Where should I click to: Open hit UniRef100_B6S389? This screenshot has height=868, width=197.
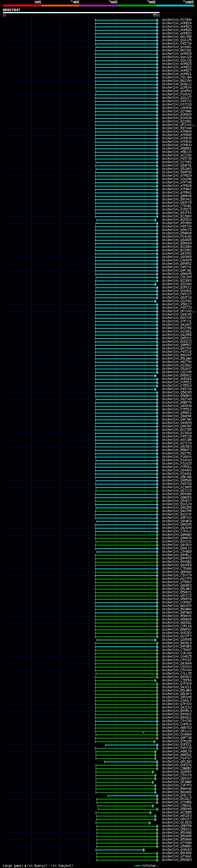click(x=177, y=37)
